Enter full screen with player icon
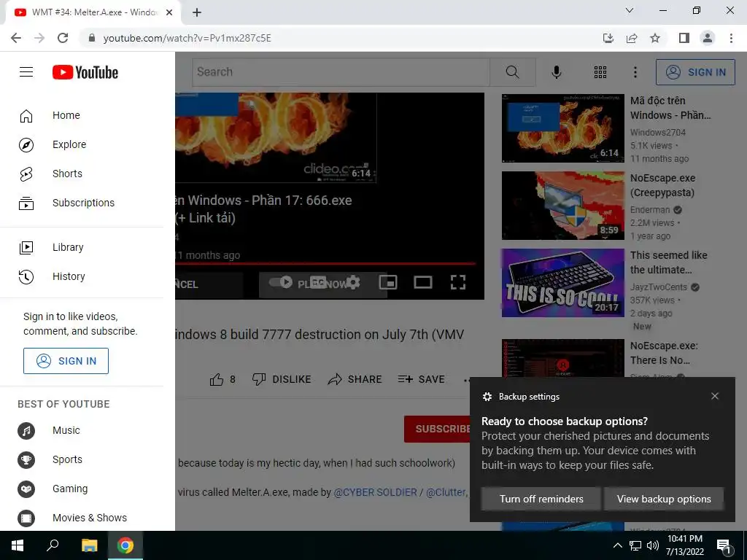Screen dimensions: 747x560 (x=458, y=282)
